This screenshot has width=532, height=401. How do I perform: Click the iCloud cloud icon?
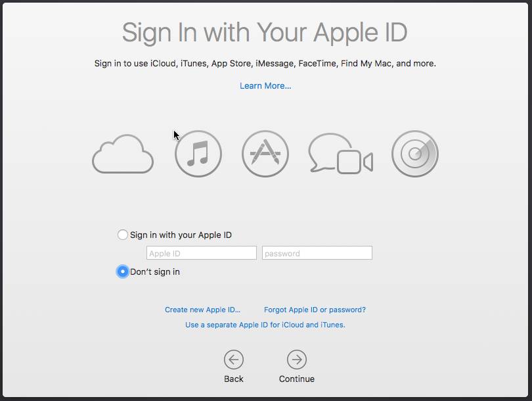(x=123, y=154)
